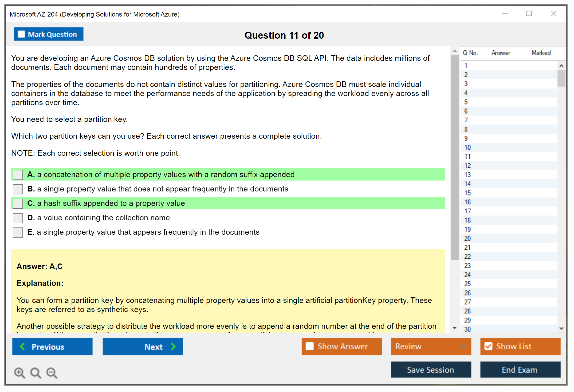574x392 pixels.
Task: Open the Review dropdown menu
Action: (463, 346)
